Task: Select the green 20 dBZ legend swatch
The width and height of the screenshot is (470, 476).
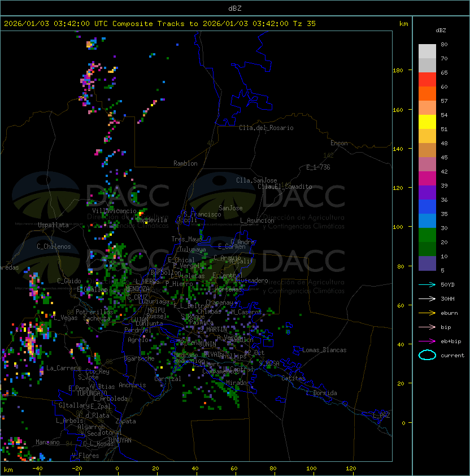Action: (427, 249)
